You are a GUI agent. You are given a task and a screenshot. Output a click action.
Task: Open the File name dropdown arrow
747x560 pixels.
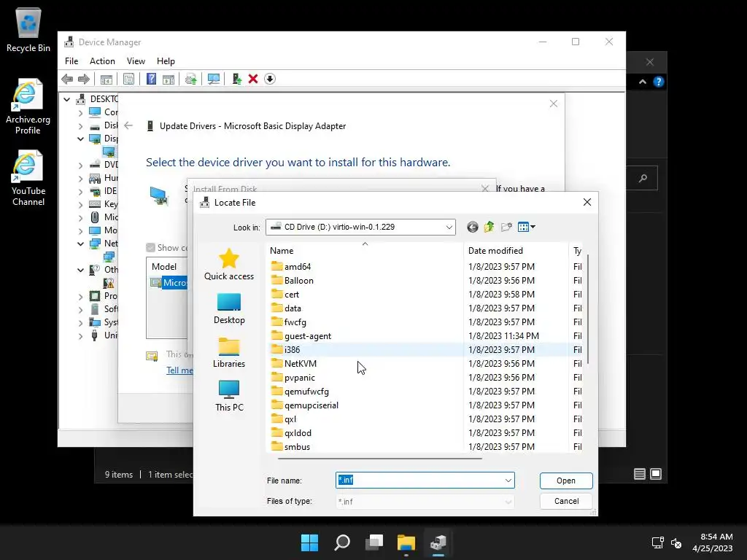click(508, 481)
